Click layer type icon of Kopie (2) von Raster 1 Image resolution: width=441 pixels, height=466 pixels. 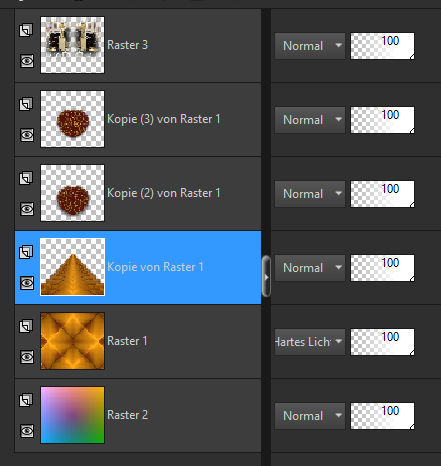click(26, 178)
